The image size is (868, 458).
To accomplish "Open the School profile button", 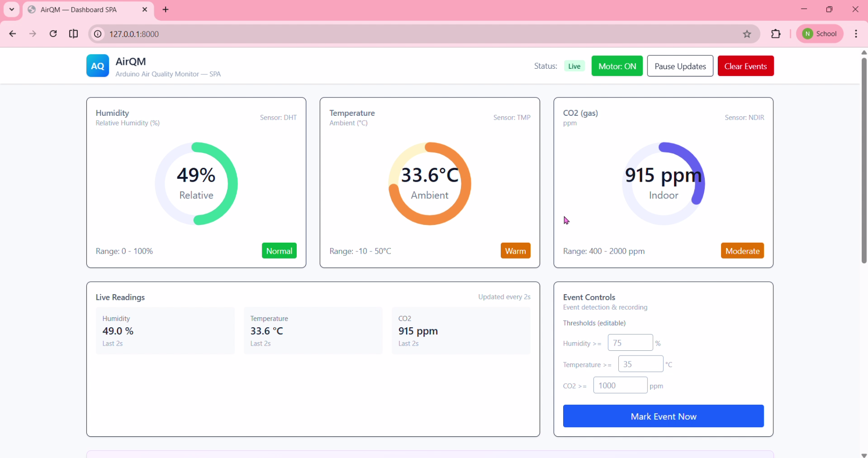I will [x=820, y=34].
